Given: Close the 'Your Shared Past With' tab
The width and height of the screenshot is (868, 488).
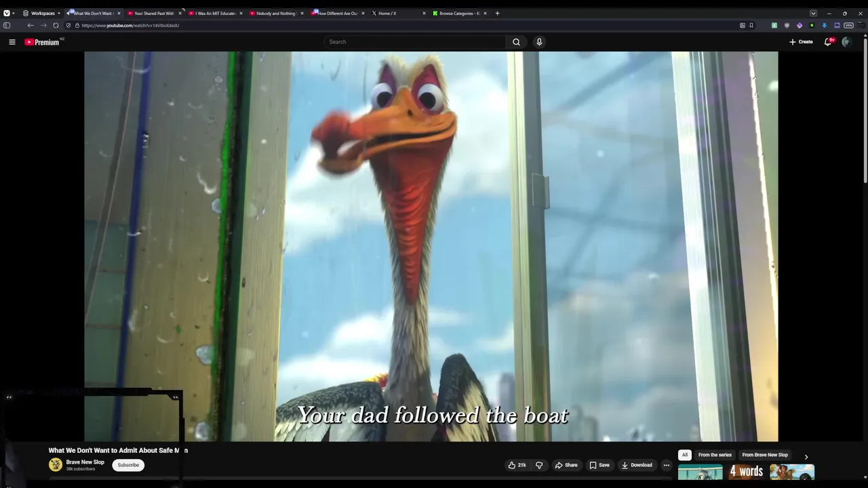Looking at the screenshot, I should pyautogui.click(x=180, y=13).
